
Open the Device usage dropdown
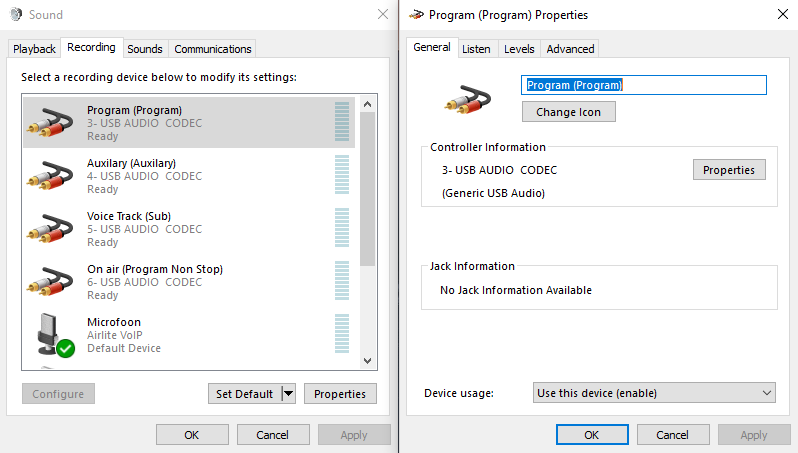655,393
